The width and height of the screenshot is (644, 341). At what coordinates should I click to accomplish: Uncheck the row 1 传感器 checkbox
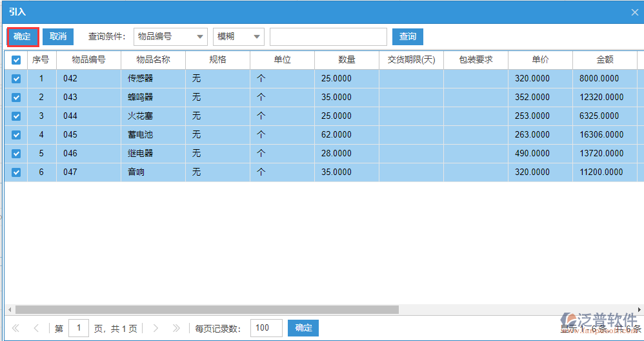pos(16,79)
